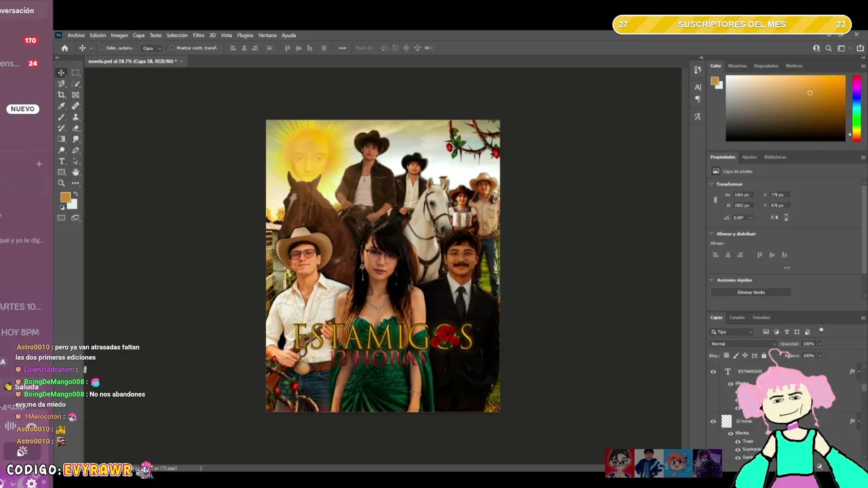Click the lock all icon in Capas
The height and width of the screenshot is (488, 868).
pos(764,355)
